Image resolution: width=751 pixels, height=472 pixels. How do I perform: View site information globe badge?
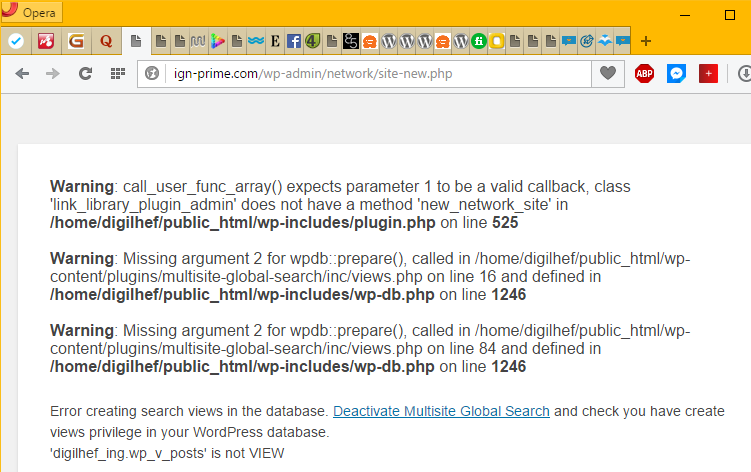point(152,73)
